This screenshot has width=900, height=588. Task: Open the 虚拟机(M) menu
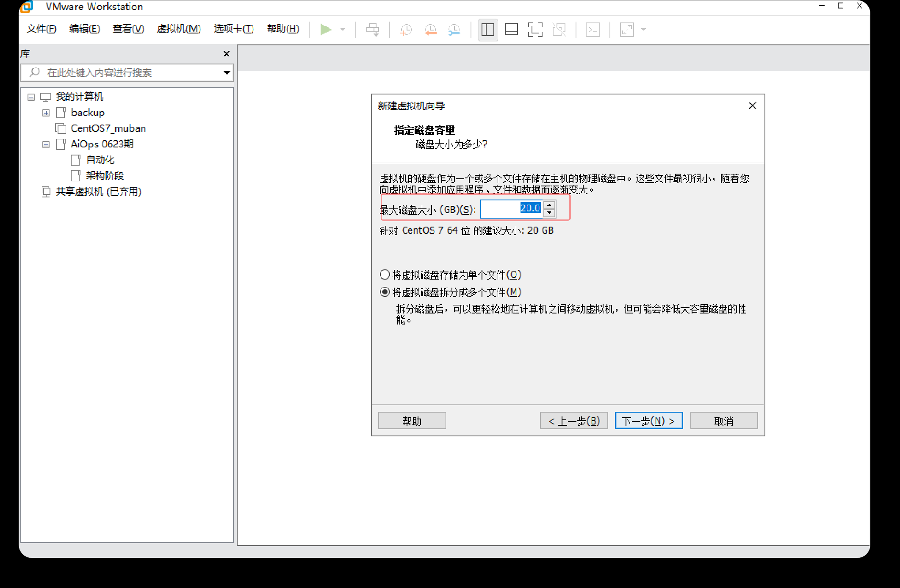point(178,29)
